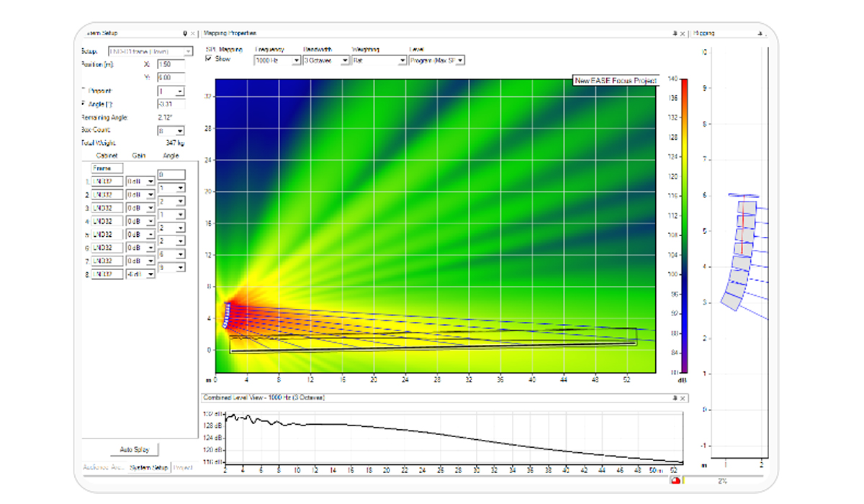Toggle the Pinpoint checkbox
This screenshot has height=504, width=864.
(x=84, y=91)
